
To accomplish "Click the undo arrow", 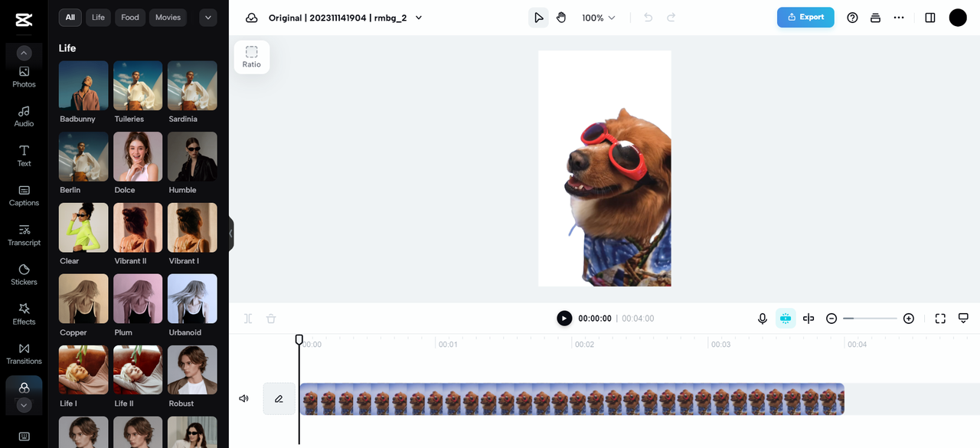I will coord(648,18).
